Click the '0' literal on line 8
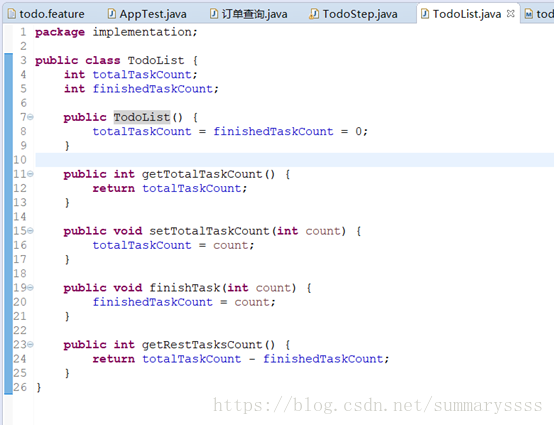554x425 pixels. [x=359, y=131]
